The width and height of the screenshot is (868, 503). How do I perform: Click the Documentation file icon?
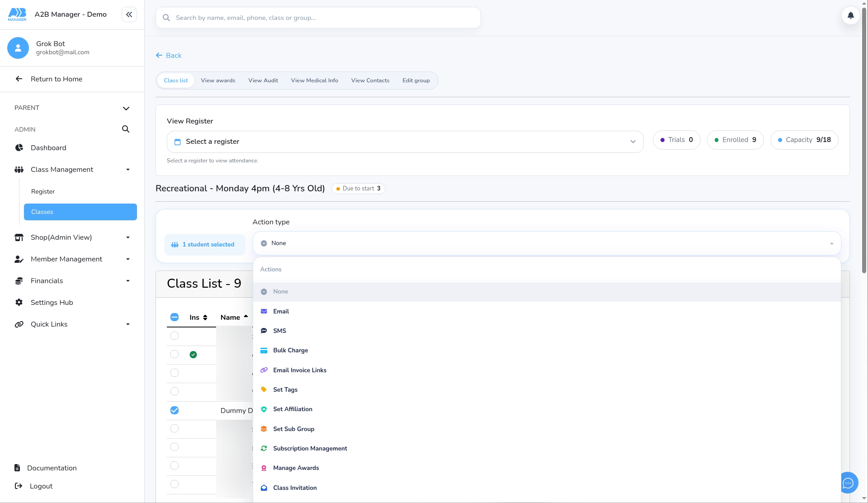pos(17,468)
